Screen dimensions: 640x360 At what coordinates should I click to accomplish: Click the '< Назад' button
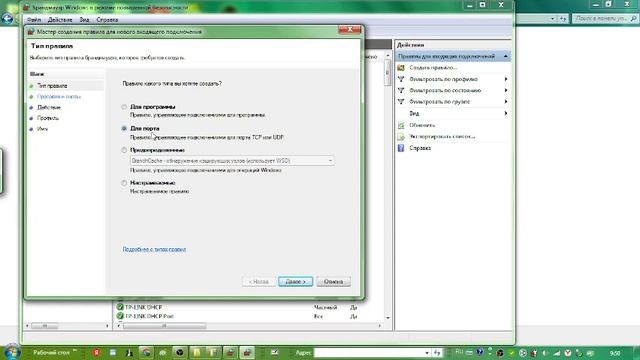(259, 282)
